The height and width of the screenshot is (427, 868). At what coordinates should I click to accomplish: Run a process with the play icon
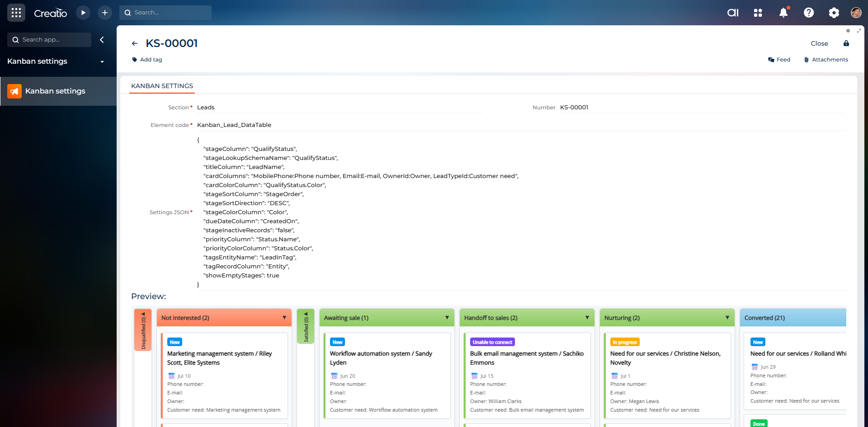(x=83, y=13)
